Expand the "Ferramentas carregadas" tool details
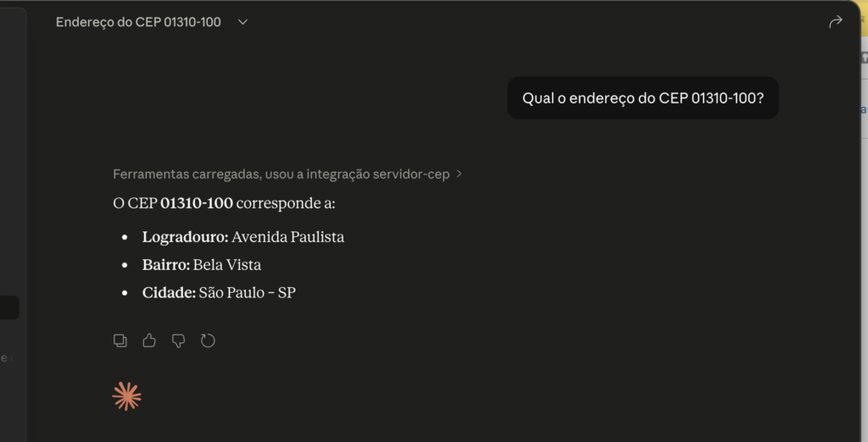The height and width of the screenshot is (442, 868). coord(280,174)
